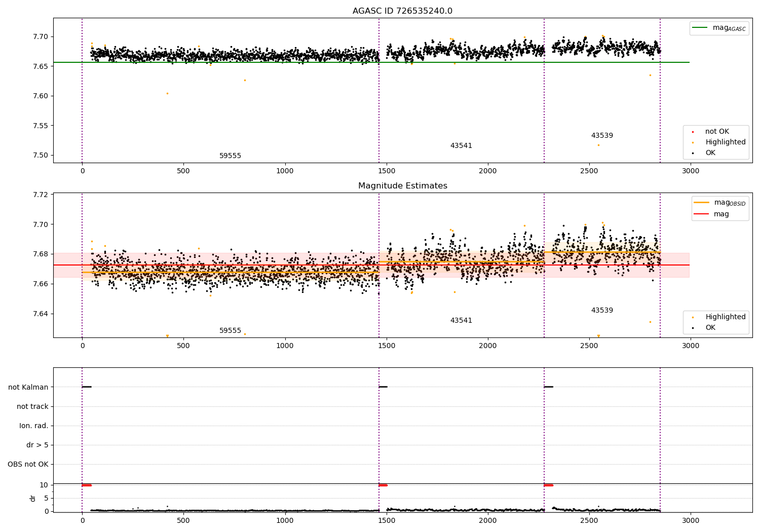The image size is (760, 532).
Task: Click the 59555 annotation in the Magnitude Estimates plot
Action: tap(230, 331)
